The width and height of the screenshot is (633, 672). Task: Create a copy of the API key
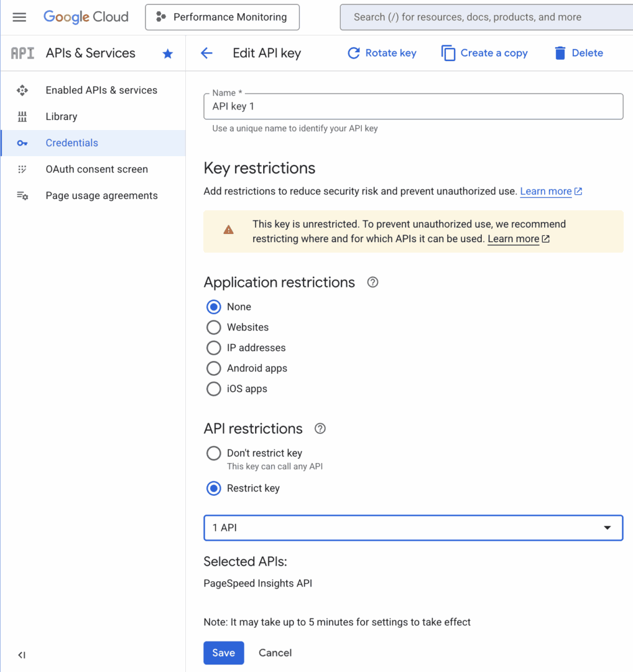pyautogui.click(x=484, y=53)
